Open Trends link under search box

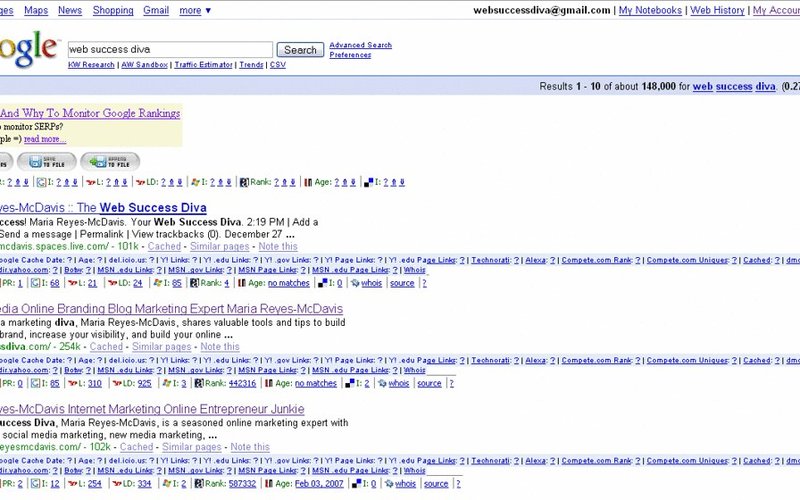(252, 65)
